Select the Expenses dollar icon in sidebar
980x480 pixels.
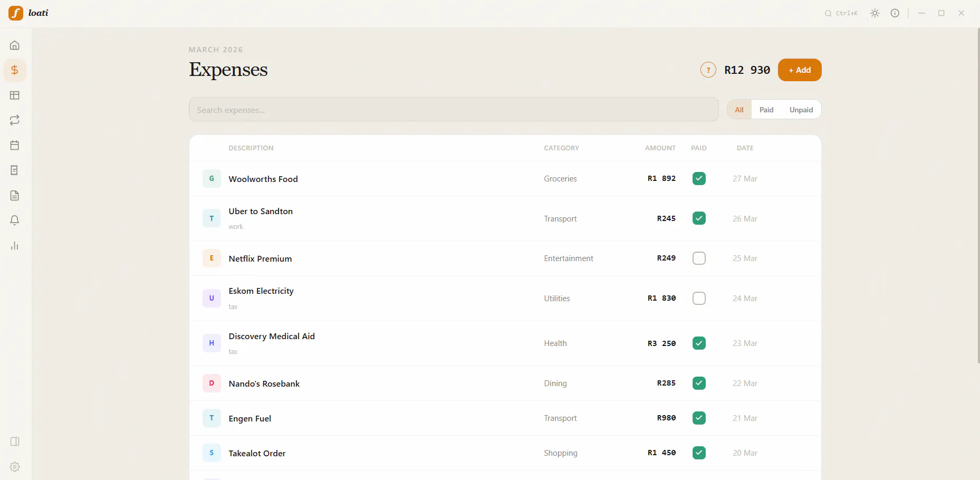[15, 70]
